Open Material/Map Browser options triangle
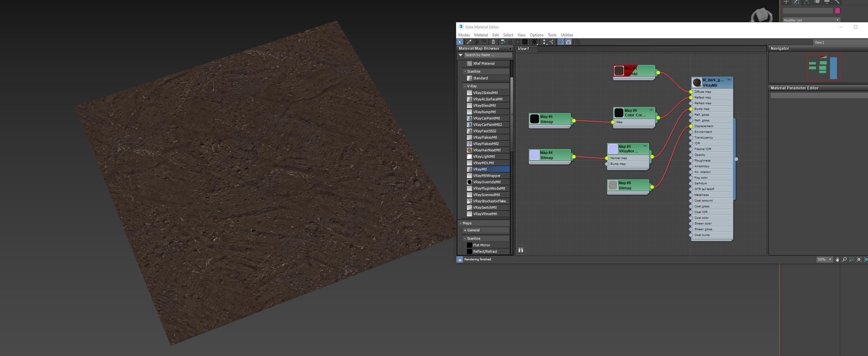The height and width of the screenshot is (356, 868). 461,55
